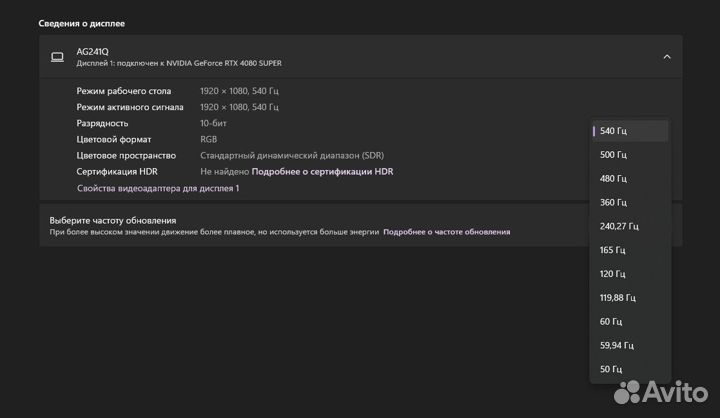
Task: Select 50 Гц at list bottom
Action: (630, 370)
